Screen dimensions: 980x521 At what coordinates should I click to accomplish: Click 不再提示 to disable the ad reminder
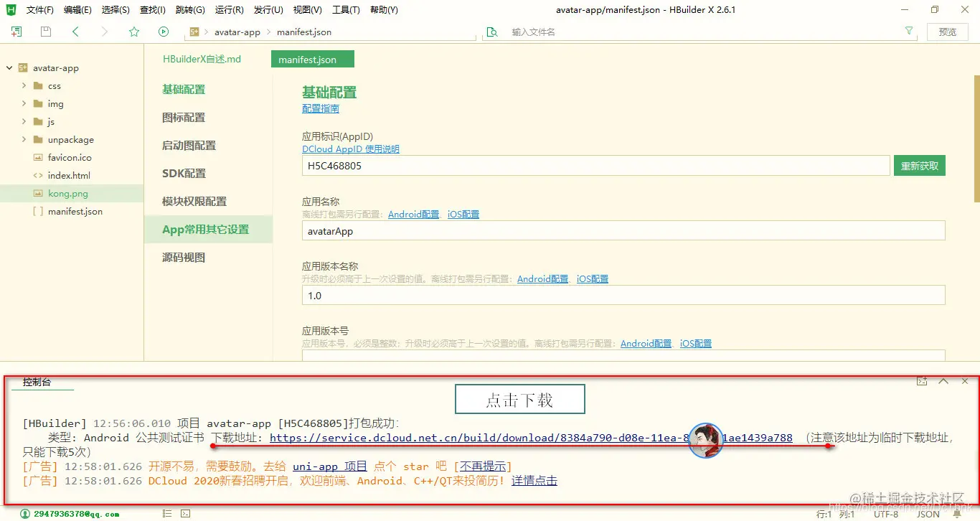483,466
